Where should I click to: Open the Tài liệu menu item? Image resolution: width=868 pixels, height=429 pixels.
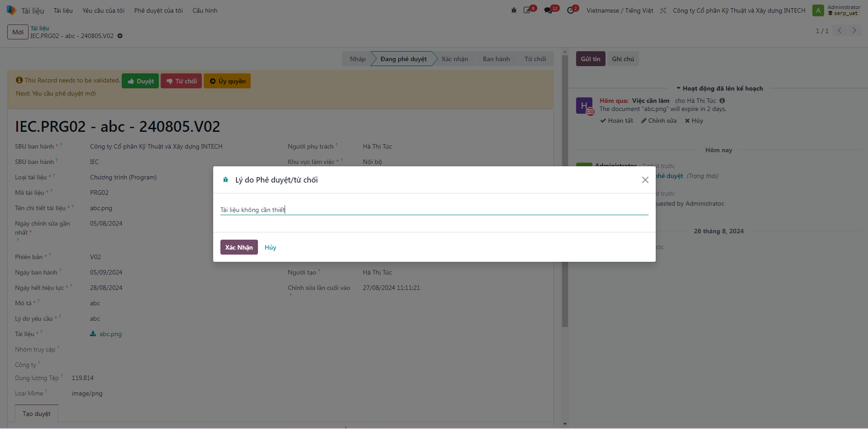coord(63,10)
